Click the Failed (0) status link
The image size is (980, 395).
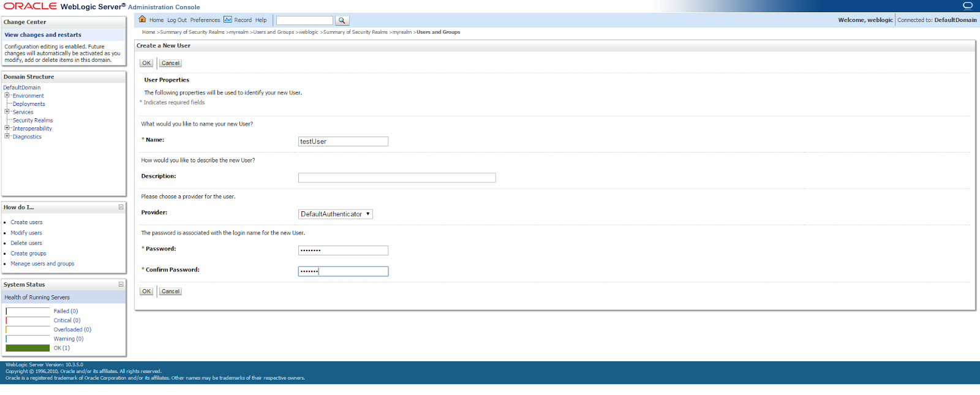66,311
